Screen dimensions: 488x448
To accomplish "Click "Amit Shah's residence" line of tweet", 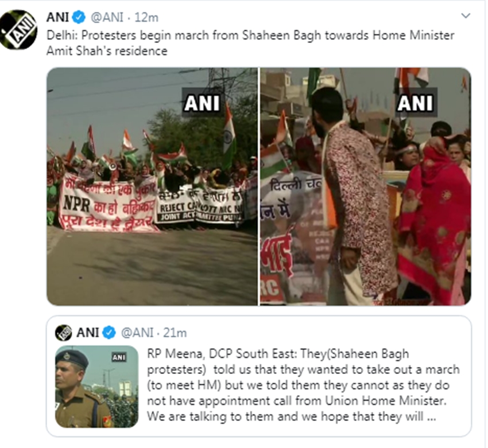I will coord(107,50).
